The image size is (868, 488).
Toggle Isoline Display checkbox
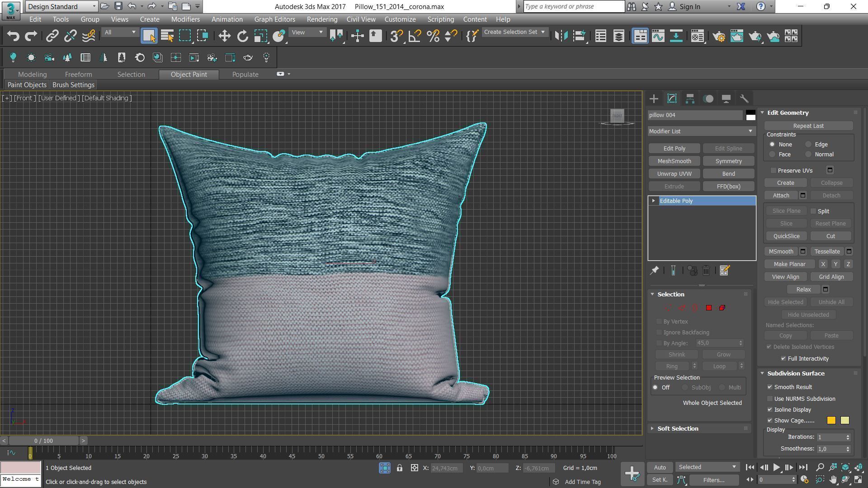[x=770, y=410]
